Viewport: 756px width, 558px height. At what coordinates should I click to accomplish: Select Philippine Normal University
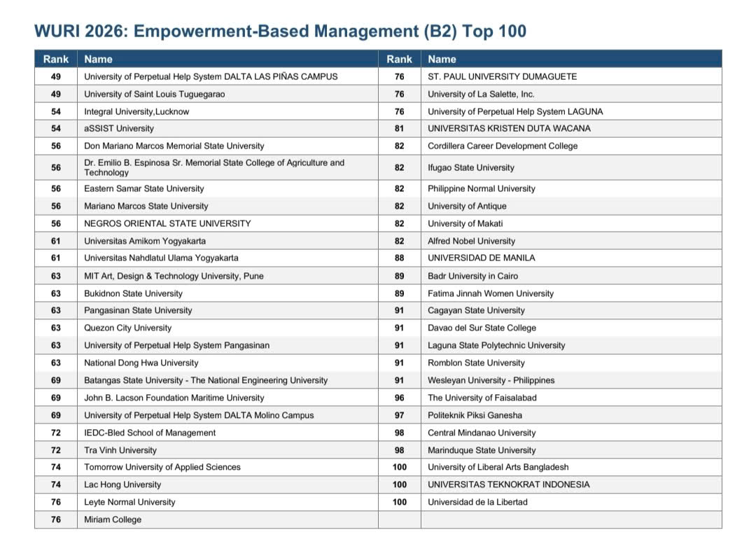(482, 188)
